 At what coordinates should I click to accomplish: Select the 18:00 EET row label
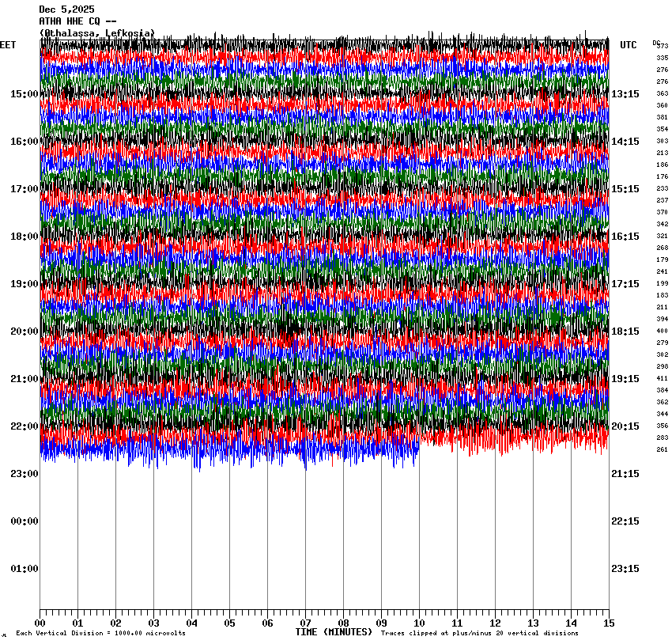tap(24, 237)
